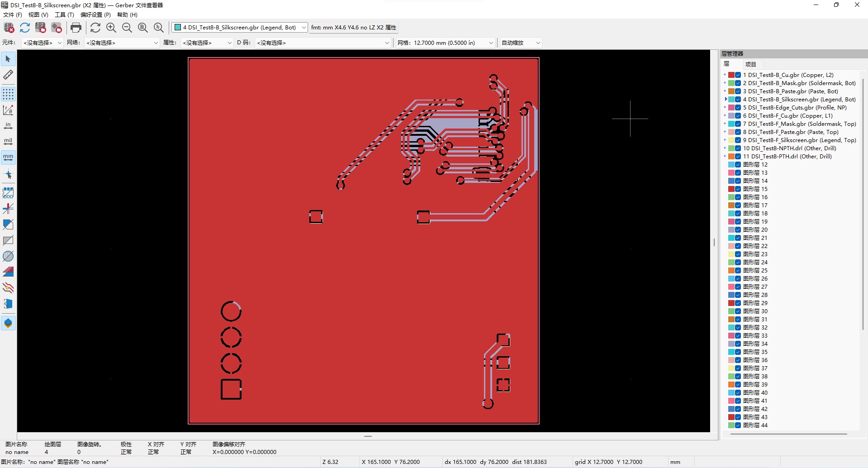868x468 pixels.
Task: Uncheck DSI_Test8-NPTH.drl layer
Action: (738, 148)
